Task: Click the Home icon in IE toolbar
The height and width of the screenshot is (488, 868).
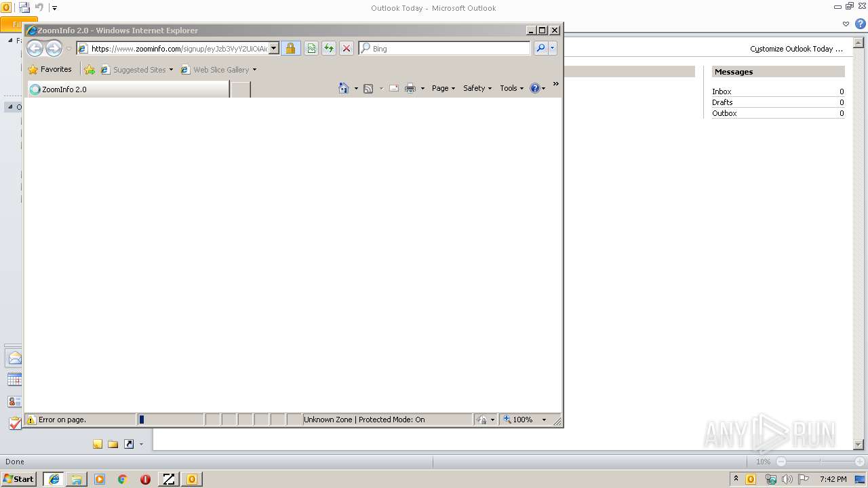Action: coord(344,88)
